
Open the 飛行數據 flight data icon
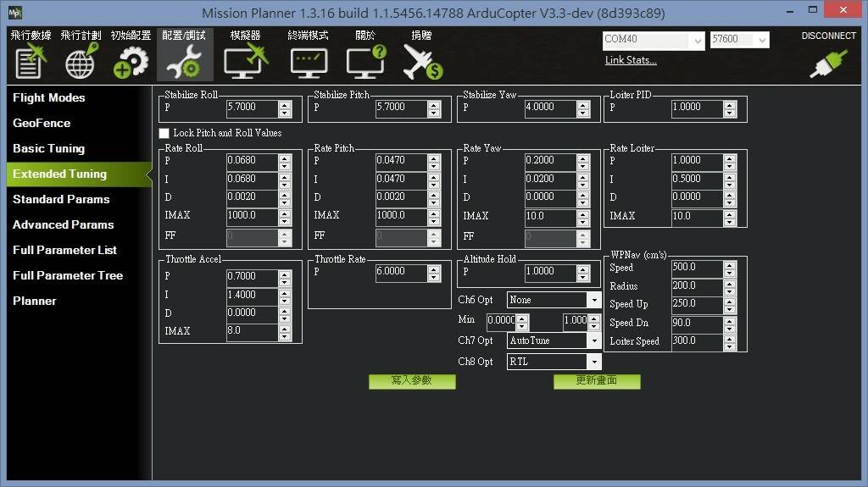pyautogui.click(x=31, y=61)
